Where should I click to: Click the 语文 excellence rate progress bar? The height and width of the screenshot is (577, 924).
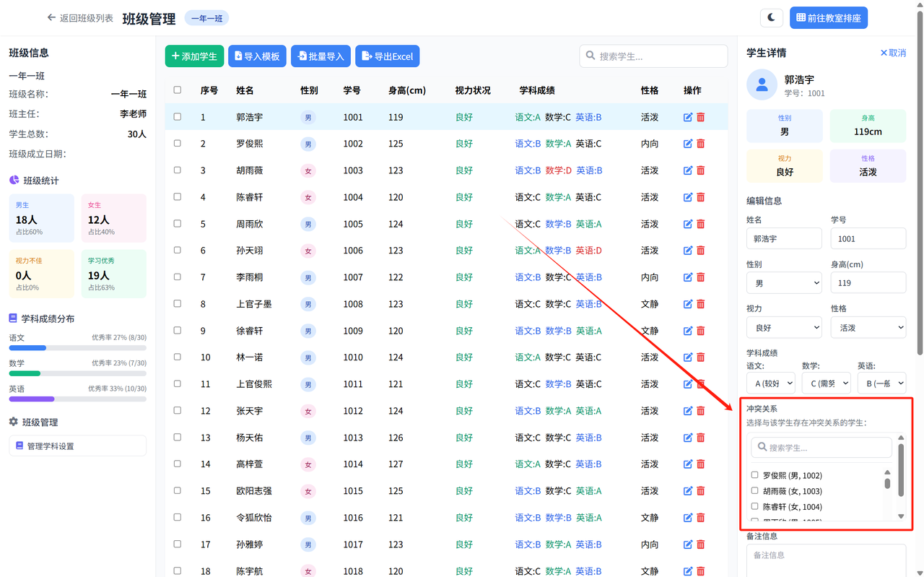coord(77,348)
